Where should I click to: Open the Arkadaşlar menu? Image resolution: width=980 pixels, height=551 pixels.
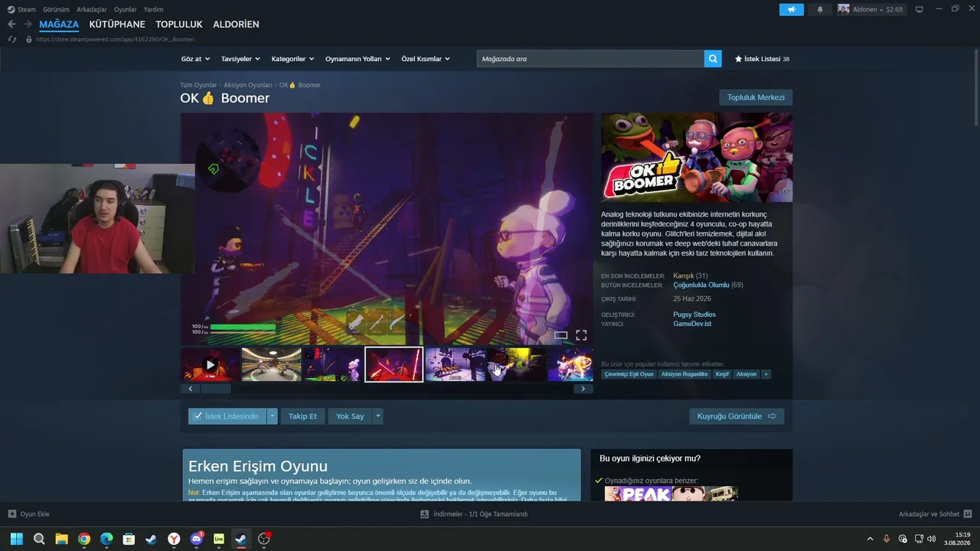pos(92,9)
